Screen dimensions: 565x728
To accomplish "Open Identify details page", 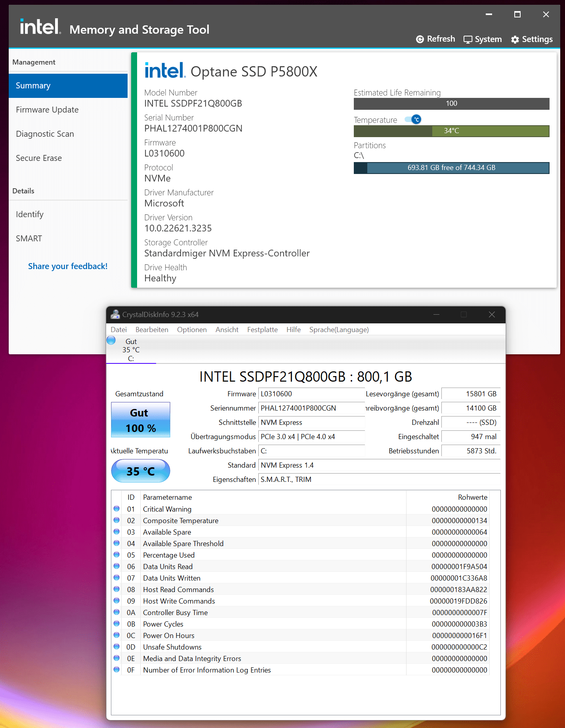I will (x=68, y=214).
